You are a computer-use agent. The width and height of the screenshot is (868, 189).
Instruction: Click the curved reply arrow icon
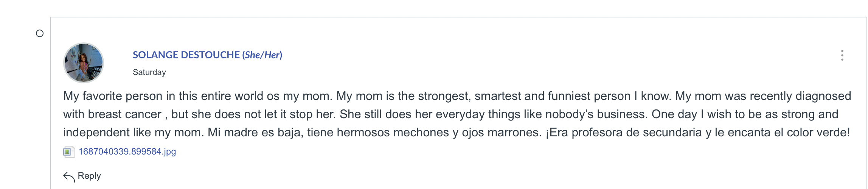point(69,177)
